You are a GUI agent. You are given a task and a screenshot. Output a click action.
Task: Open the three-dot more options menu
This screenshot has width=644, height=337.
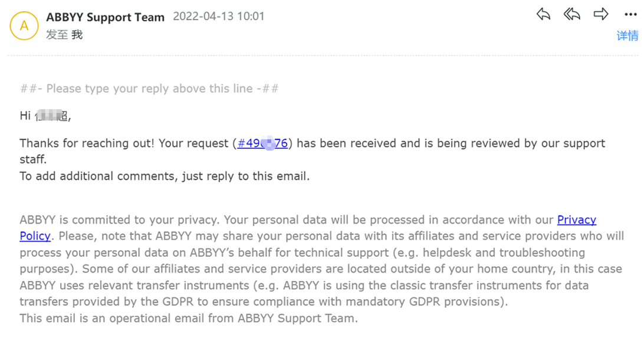tap(630, 15)
